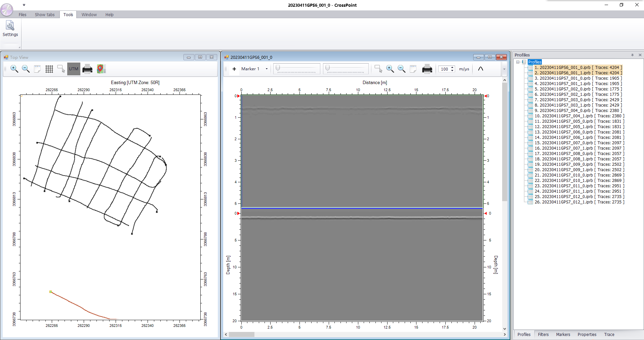Viewport: 644px width, 340px height.
Task: Close the 20230411GPS6_001_0 radargram window
Action: coord(501,57)
